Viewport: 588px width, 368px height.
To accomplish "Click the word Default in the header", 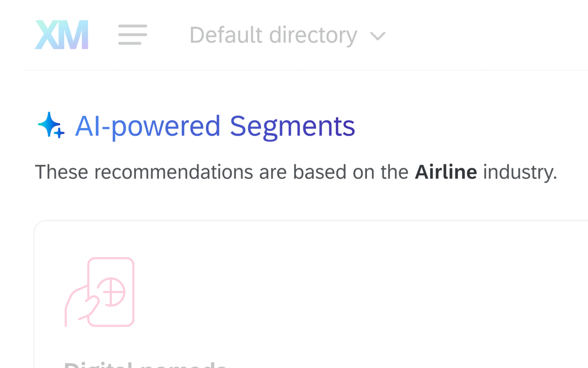I will [x=226, y=35].
